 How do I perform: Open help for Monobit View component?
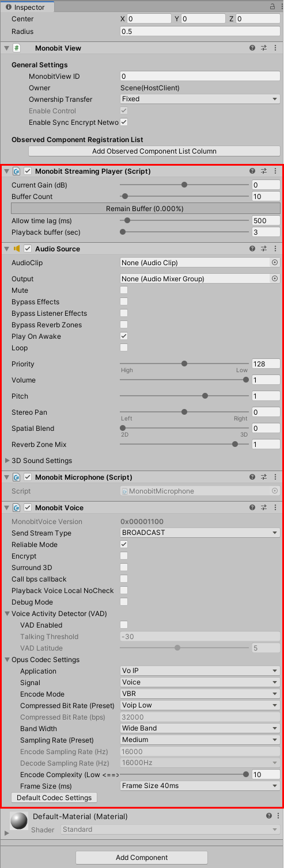[252, 48]
